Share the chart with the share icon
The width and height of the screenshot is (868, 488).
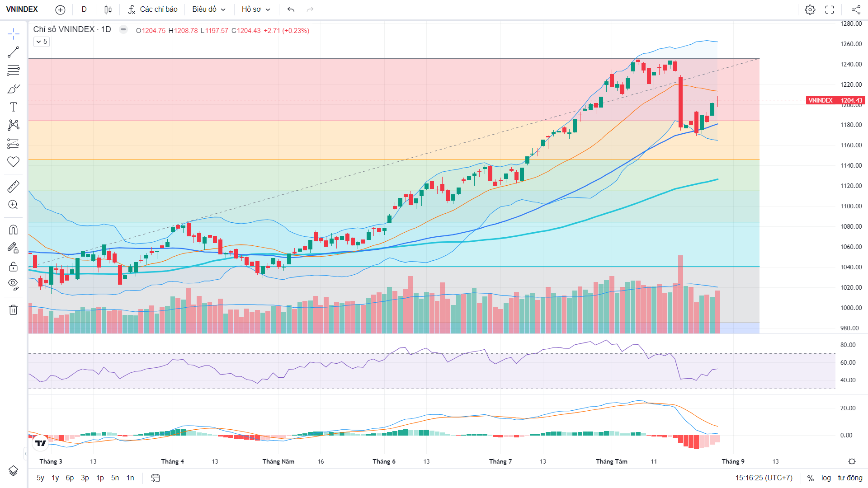coord(856,9)
